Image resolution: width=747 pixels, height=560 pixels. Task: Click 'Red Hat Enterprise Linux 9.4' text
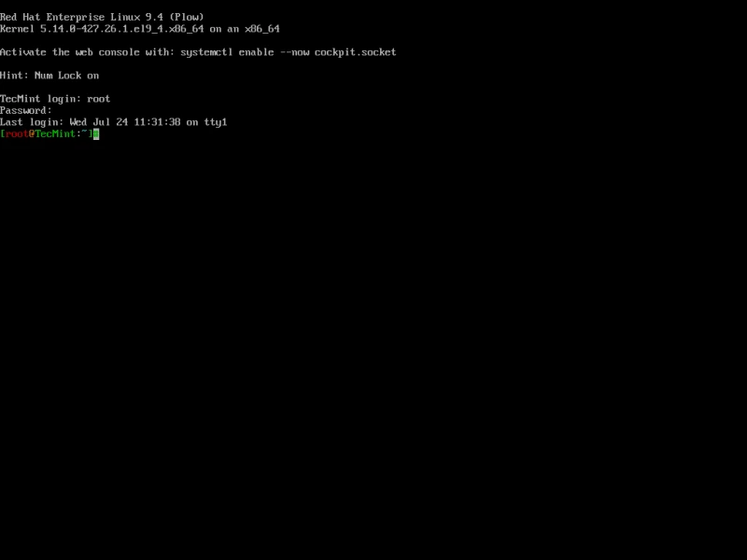point(82,18)
